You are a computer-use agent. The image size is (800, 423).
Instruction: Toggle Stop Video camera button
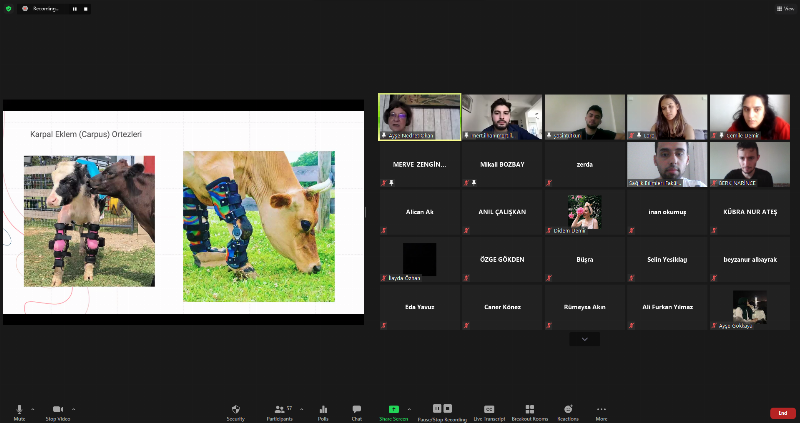pyautogui.click(x=57, y=410)
